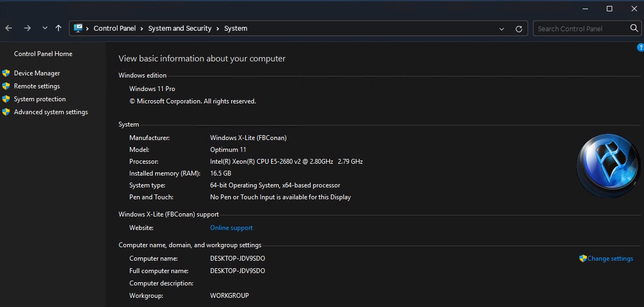The image size is (644, 307).
Task: Expand chevron after System and Security
Action: click(x=218, y=29)
